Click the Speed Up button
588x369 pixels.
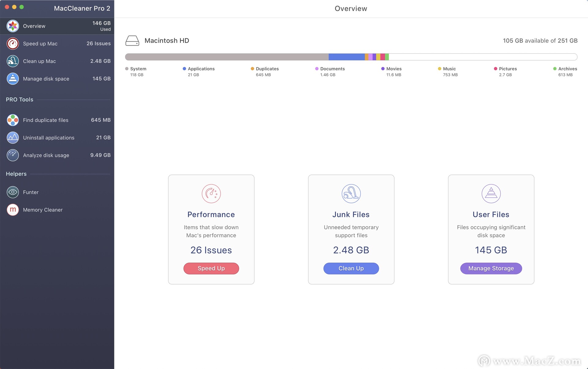tap(211, 268)
